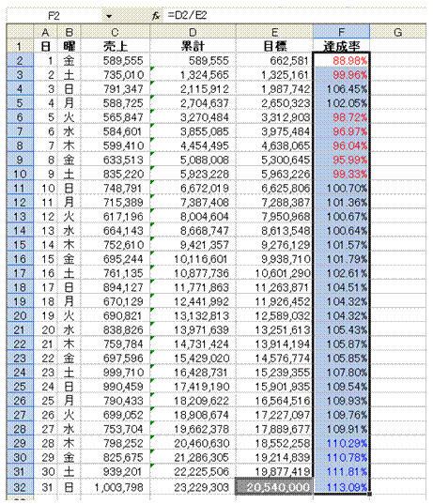Click fill handle at selection corner
This screenshot has width=433, height=504.
point(370,495)
